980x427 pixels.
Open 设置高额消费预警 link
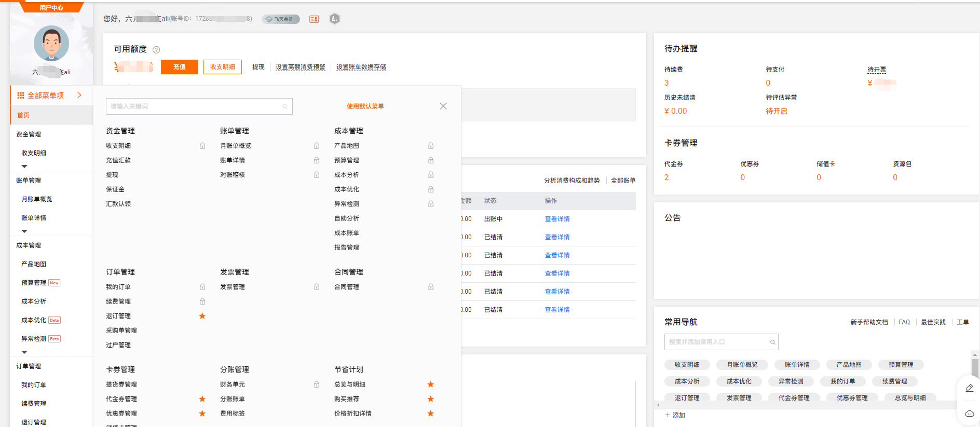(301, 67)
